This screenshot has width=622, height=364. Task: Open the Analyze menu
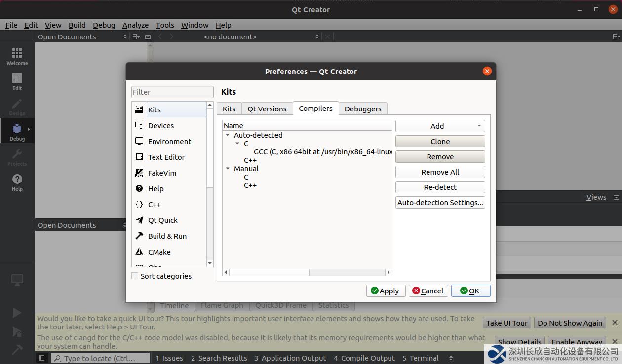[x=135, y=25]
